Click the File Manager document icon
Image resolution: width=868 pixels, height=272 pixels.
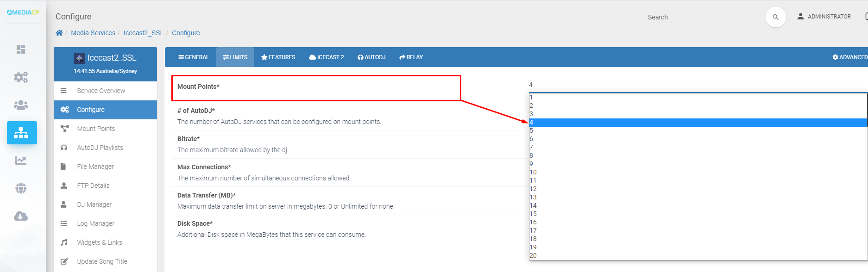tap(63, 167)
